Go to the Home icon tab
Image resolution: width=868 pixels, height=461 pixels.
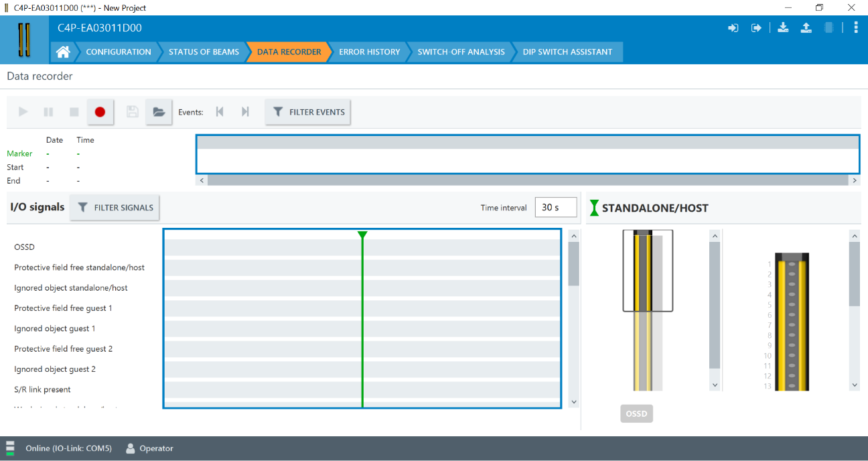click(x=63, y=52)
